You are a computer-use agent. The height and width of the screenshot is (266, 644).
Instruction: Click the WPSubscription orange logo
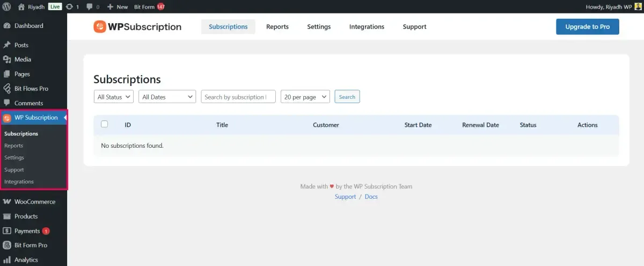point(99,27)
